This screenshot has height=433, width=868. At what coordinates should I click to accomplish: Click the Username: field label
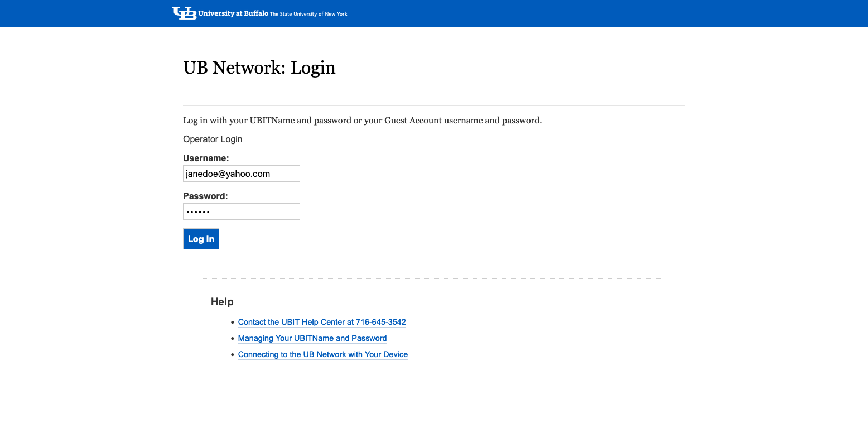pyautogui.click(x=206, y=158)
